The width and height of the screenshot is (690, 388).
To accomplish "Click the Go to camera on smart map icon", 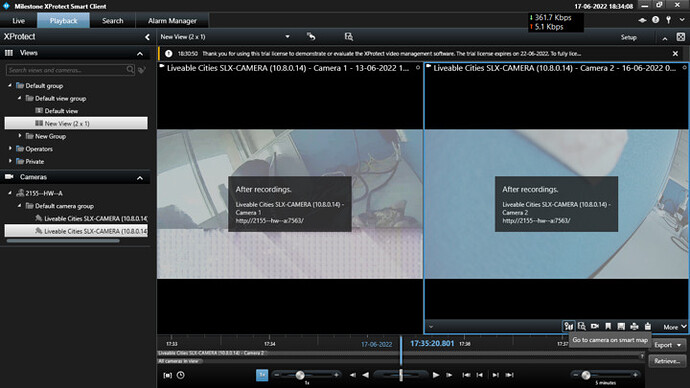I will [569, 326].
